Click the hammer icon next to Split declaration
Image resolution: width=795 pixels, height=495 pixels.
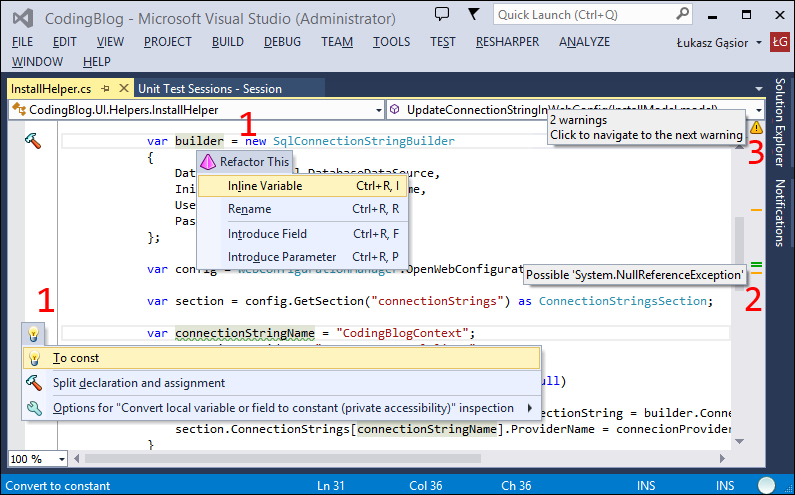coord(34,383)
